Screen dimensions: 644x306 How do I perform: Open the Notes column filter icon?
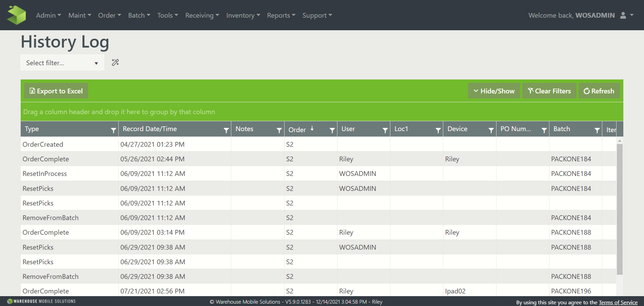pyautogui.click(x=279, y=130)
